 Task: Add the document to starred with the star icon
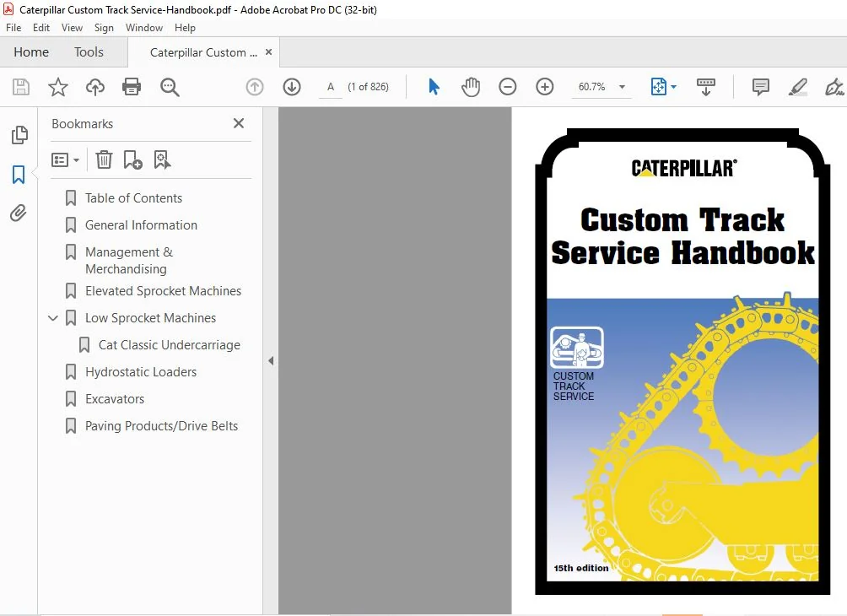click(58, 87)
